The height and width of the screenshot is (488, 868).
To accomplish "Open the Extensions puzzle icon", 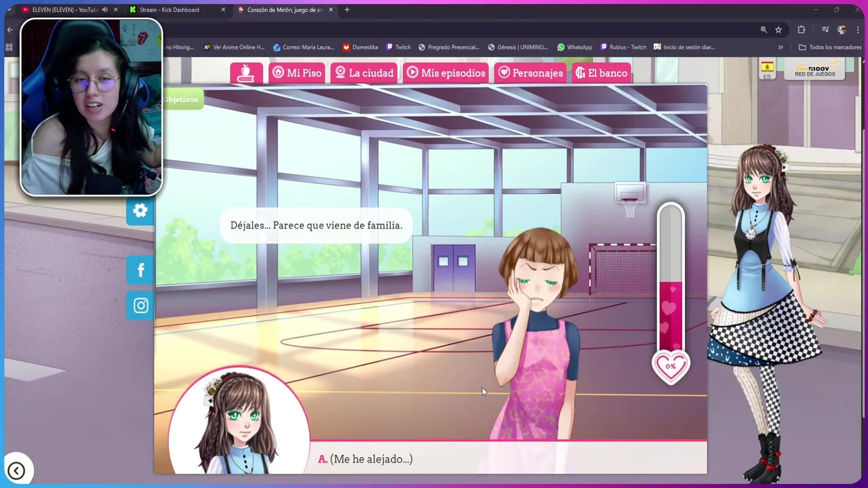I will click(x=802, y=29).
